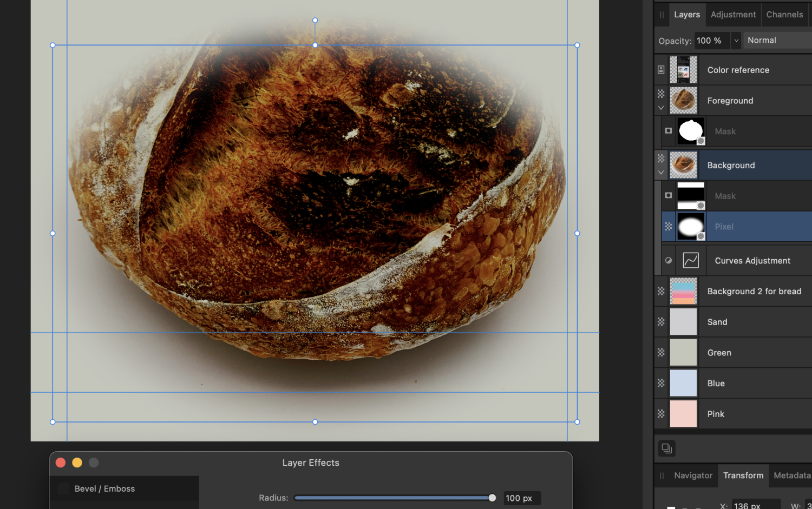Click the Mask thumbnail under Background
The height and width of the screenshot is (509, 812).
click(x=690, y=195)
